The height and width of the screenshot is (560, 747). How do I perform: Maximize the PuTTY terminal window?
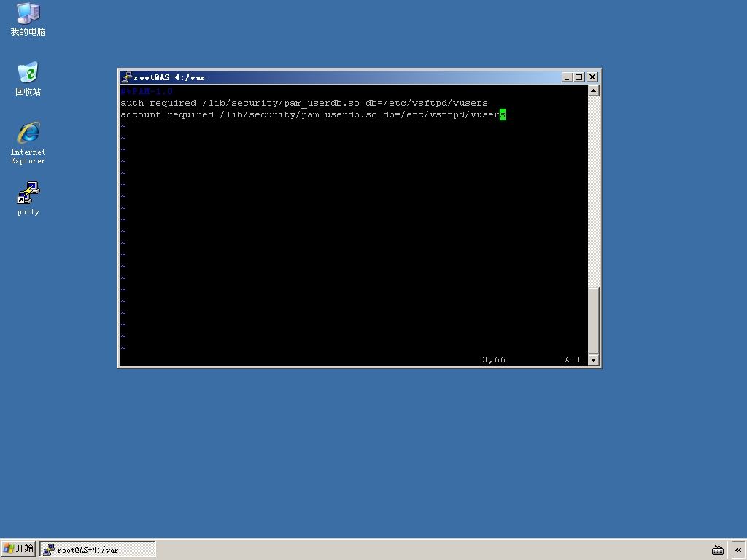pyautogui.click(x=578, y=77)
